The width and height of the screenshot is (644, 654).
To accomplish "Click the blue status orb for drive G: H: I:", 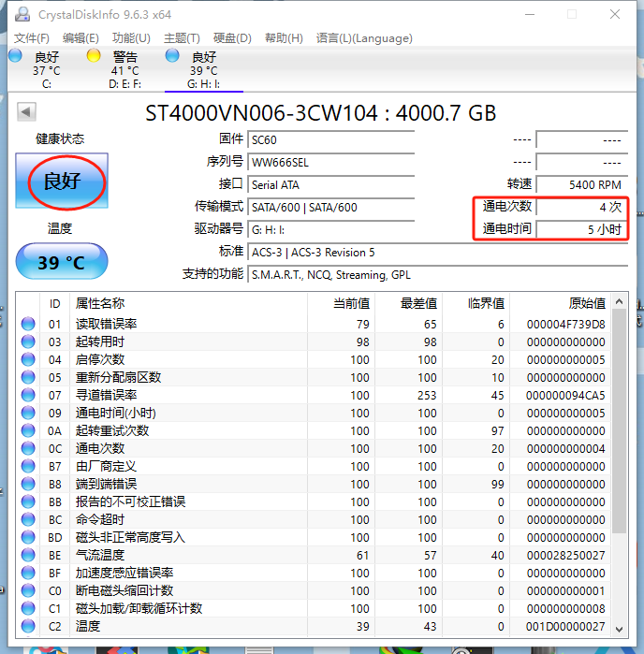I will [172, 55].
